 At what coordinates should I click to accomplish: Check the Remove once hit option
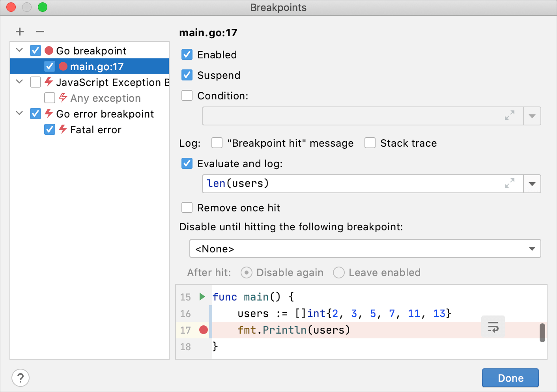coord(187,207)
